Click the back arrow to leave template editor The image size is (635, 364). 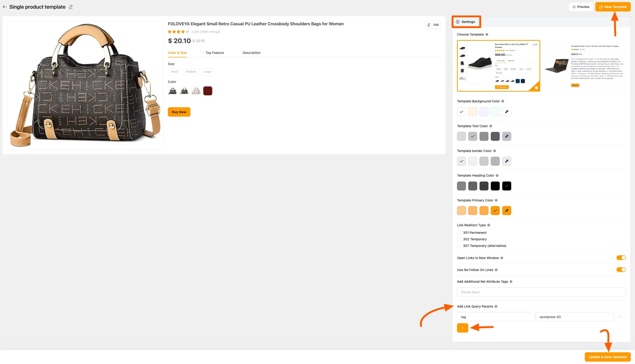coord(5,7)
